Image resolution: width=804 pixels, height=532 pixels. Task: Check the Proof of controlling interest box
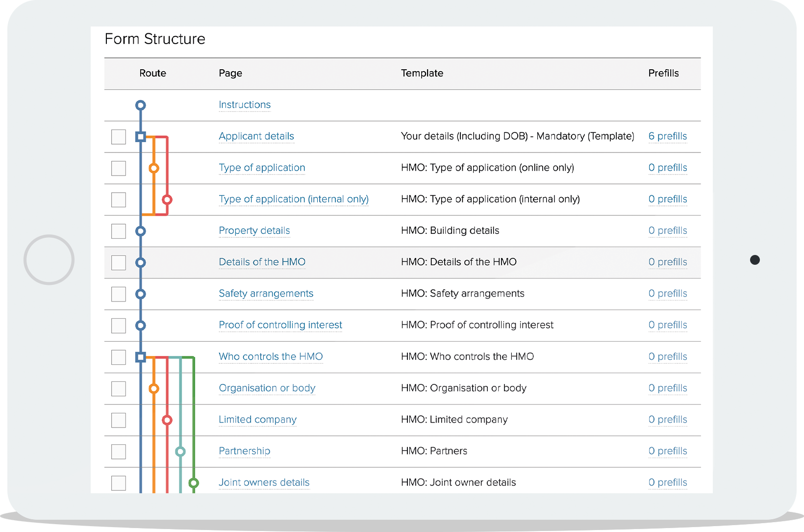pyautogui.click(x=119, y=326)
